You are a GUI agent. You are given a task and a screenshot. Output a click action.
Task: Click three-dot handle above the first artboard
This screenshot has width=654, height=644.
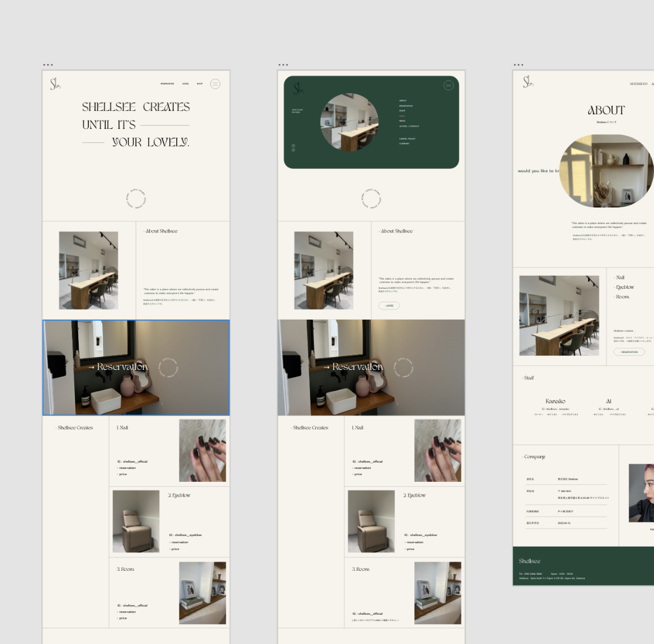(48, 65)
